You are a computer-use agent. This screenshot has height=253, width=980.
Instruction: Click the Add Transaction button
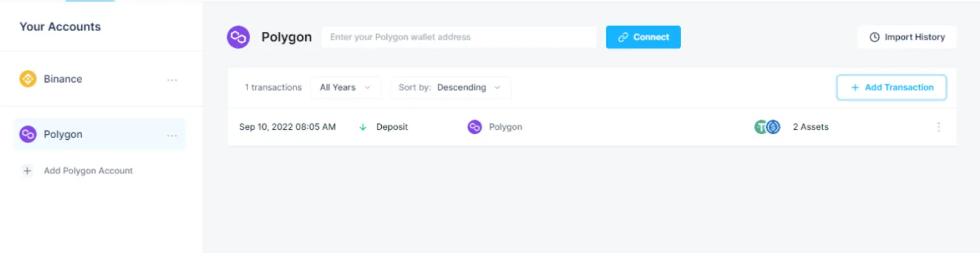pos(892,88)
